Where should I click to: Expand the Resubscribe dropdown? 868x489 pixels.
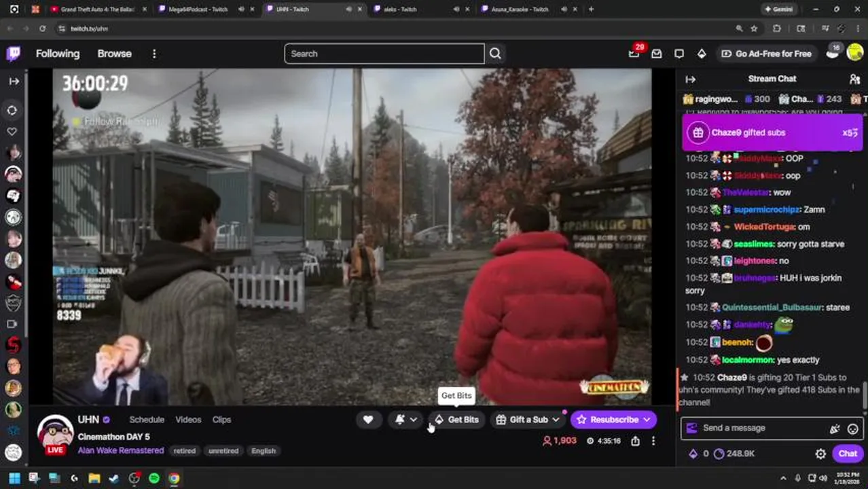click(647, 420)
